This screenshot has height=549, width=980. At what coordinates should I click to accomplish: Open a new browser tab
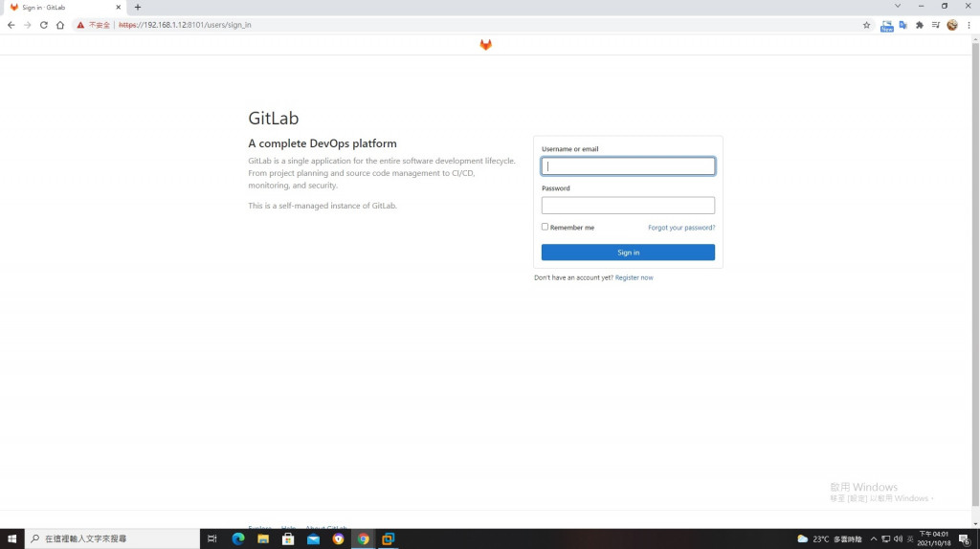pos(138,8)
